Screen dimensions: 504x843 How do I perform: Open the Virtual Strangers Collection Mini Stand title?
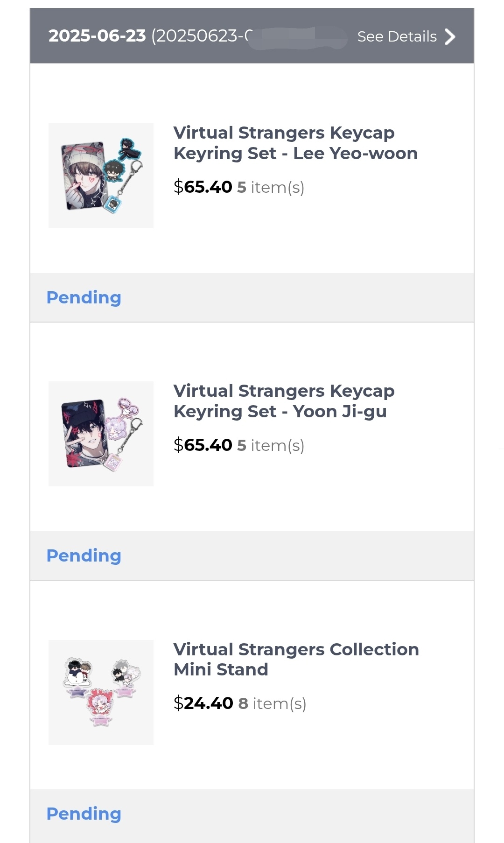tap(296, 659)
